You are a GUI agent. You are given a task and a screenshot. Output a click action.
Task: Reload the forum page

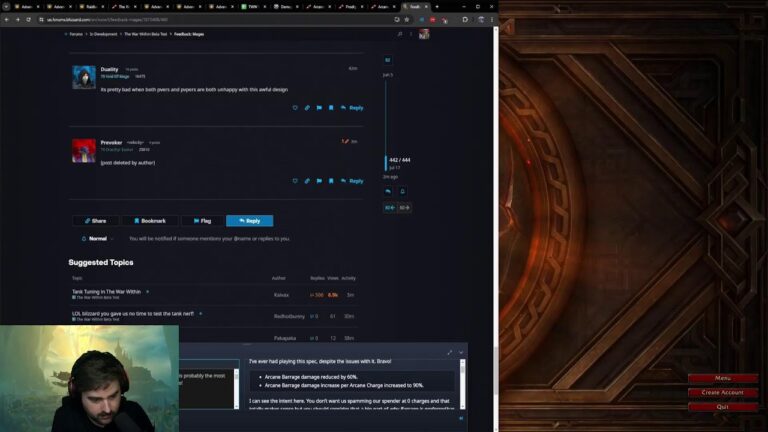click(x=28, y=20)
